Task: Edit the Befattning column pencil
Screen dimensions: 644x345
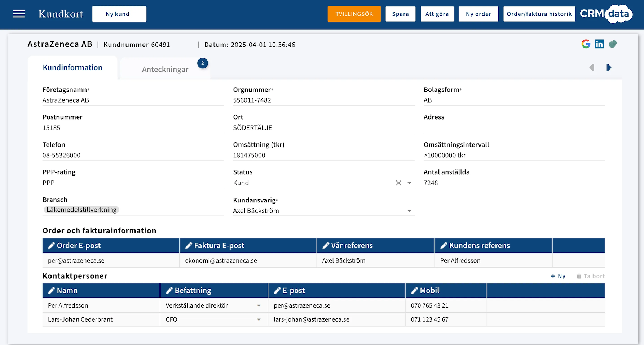Action: pyautogui.click(x=169, y=291)
